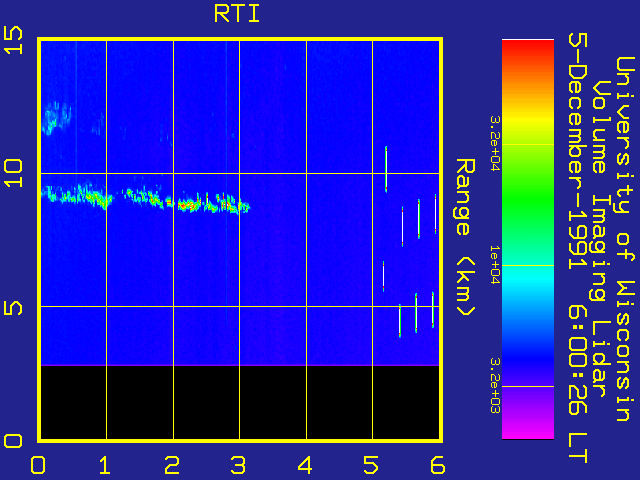Click the x-axis label 2

[x=172, y=465]
